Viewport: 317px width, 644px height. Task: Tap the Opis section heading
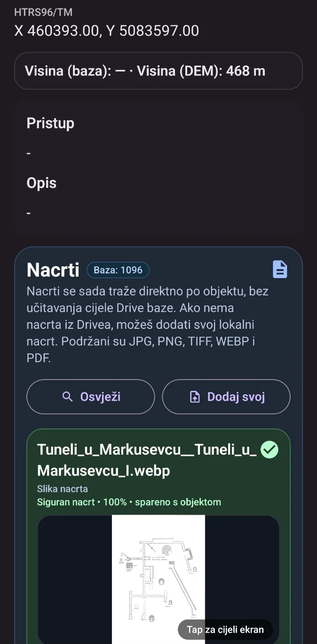tap(41, 183)
